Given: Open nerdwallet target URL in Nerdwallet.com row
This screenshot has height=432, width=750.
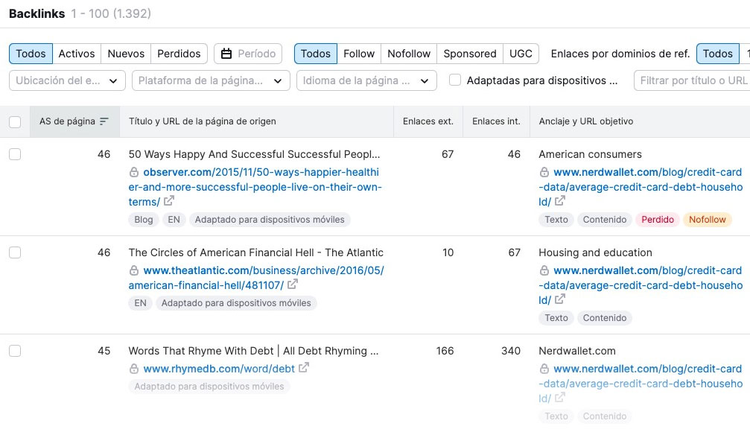Looking at the screenshot, I should point(640,383).
